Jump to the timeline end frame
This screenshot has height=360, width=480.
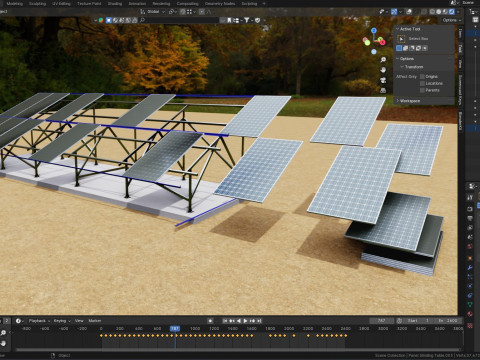click(x=259, y=321)
